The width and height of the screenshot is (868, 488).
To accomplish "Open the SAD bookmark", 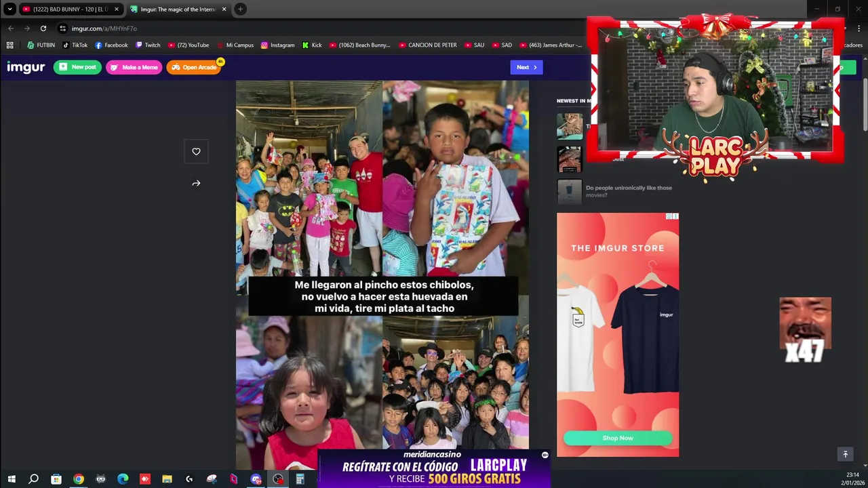I will pyautogui.click(x=501, y=45).
